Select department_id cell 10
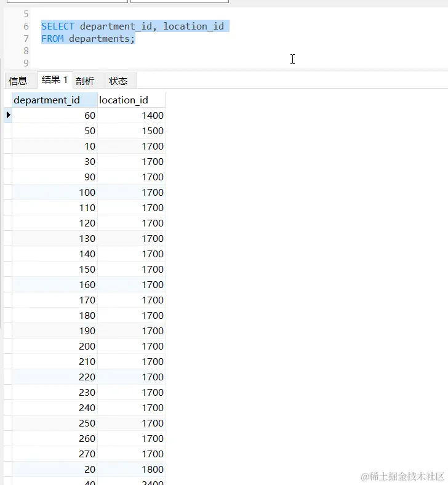Image resolution: width=448 pixels, height=485 pixels. click(54, 146)
